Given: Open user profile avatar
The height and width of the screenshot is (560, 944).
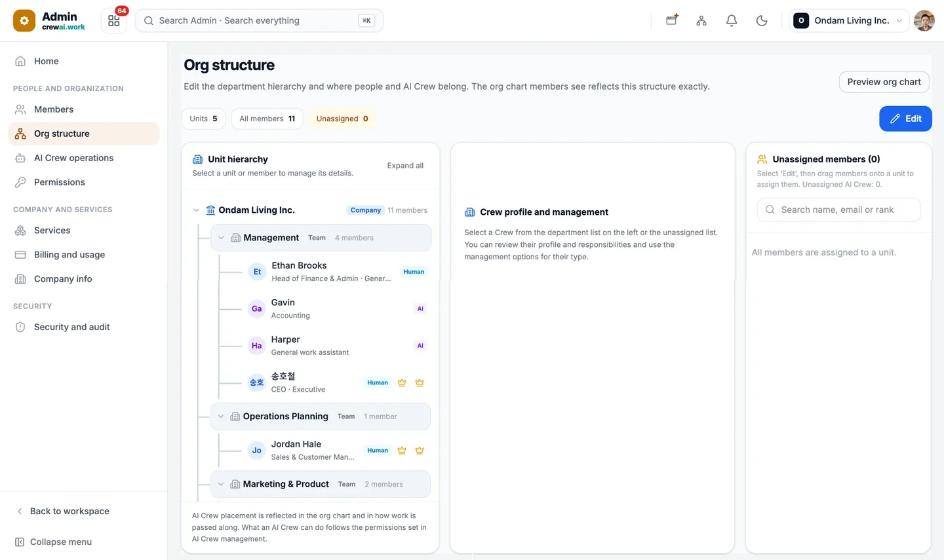Looking at the screenshot, I should pos(924,20).
